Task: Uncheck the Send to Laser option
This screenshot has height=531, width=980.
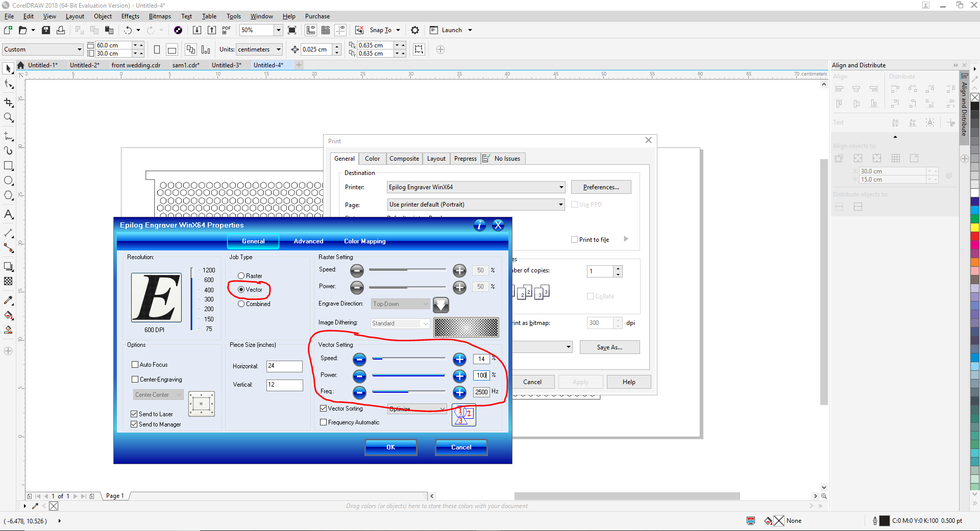Action: (x=134, y=414)
